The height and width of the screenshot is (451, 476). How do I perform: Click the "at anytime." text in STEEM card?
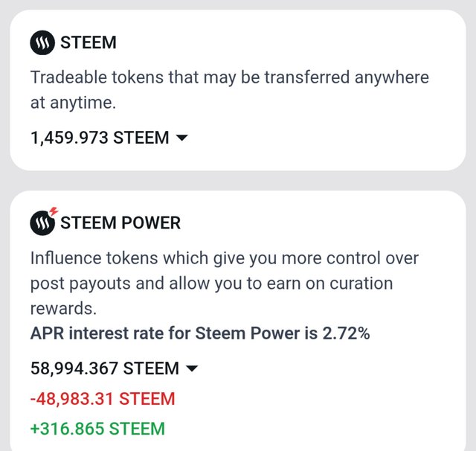(73, 103)
